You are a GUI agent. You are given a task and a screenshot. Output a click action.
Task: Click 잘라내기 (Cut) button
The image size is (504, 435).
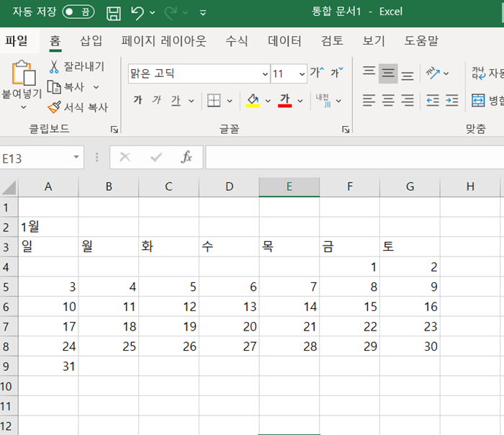click(77, 66)
